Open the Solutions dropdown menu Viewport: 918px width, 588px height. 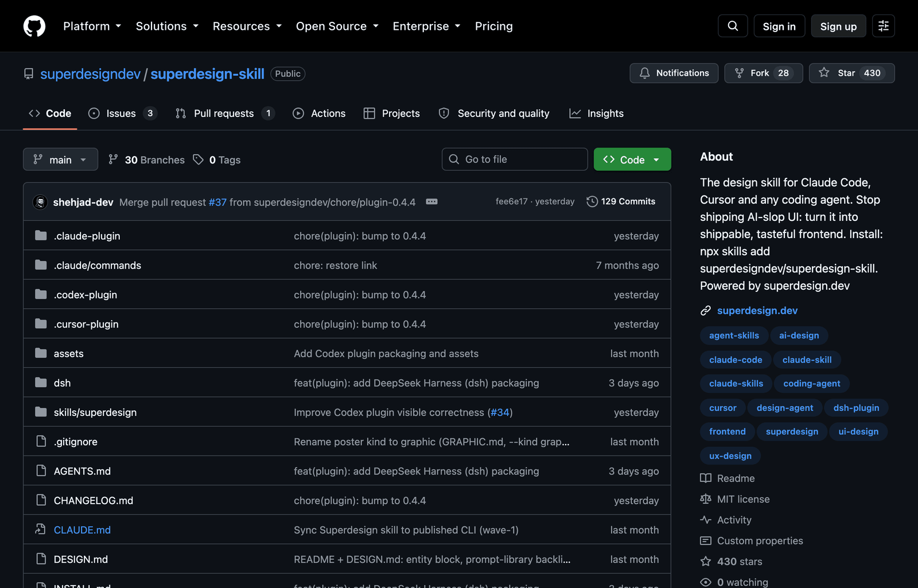click(167, 26)
